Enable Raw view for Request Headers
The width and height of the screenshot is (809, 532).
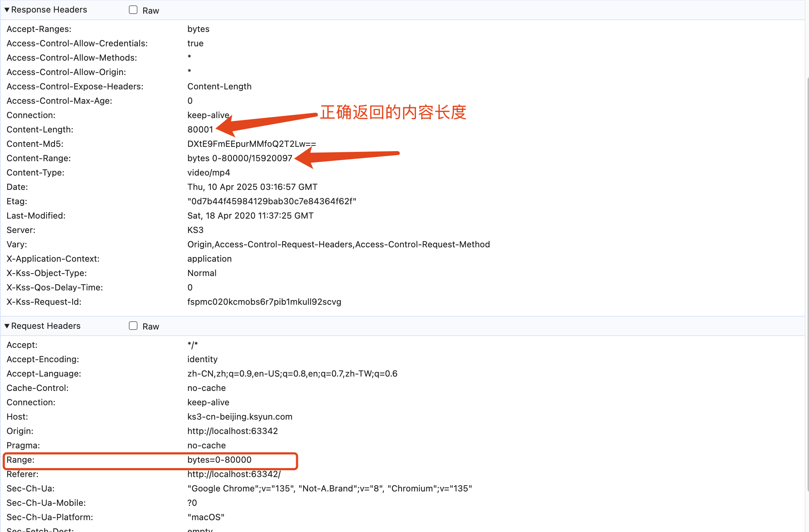pos(133,326)
